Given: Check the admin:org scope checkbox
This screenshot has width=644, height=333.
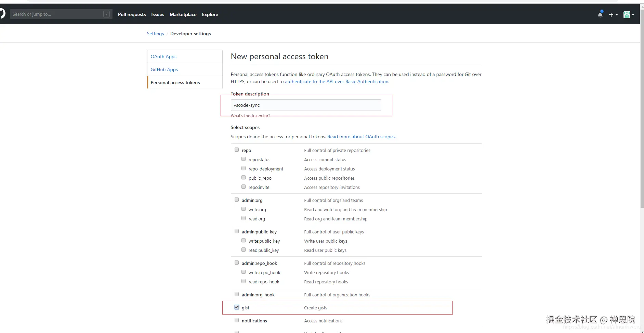Looking at the screenshot, I should [237, 200].
